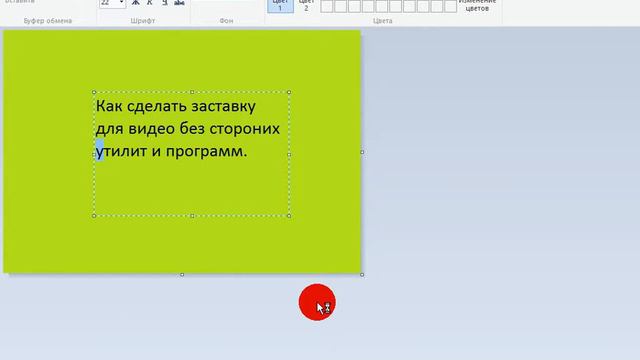Place cursor in the word "утилит"
The width and height of the screenshot is (640, 360).
(121, 152)
